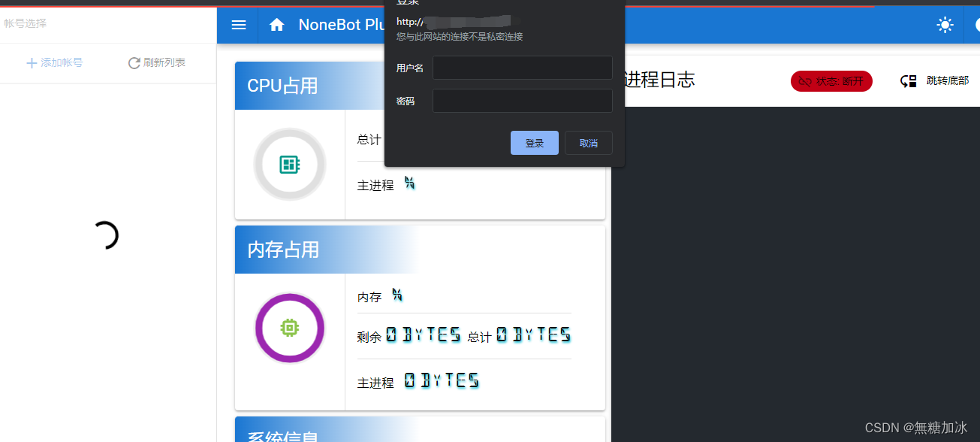Click the plus icon beside 添加帐号
Image resolution: width=980 pixels, height=442 pixels.
[x=31, y=62]
